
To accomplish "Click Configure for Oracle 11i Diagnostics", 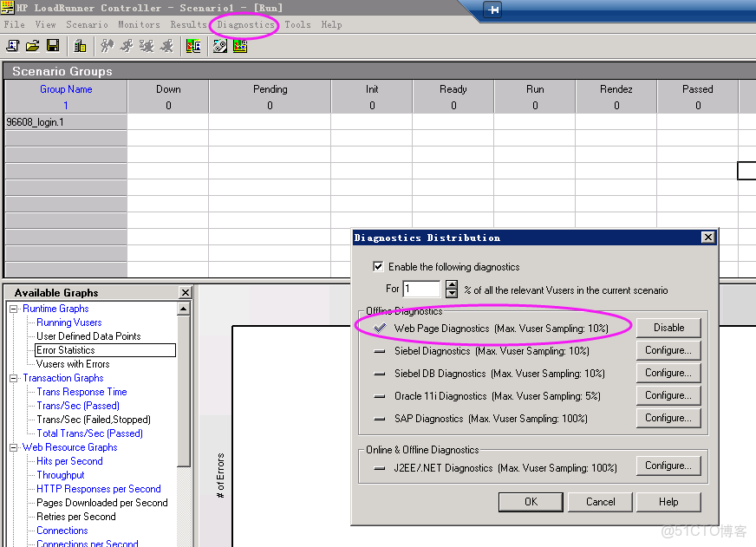I will tap(668, 395).
